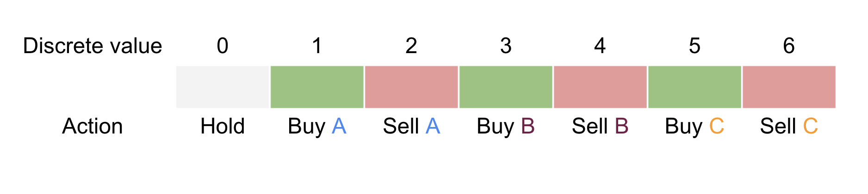Click the Sell B action label
Viewport: 868px width, 194px height.
point(600,126)
